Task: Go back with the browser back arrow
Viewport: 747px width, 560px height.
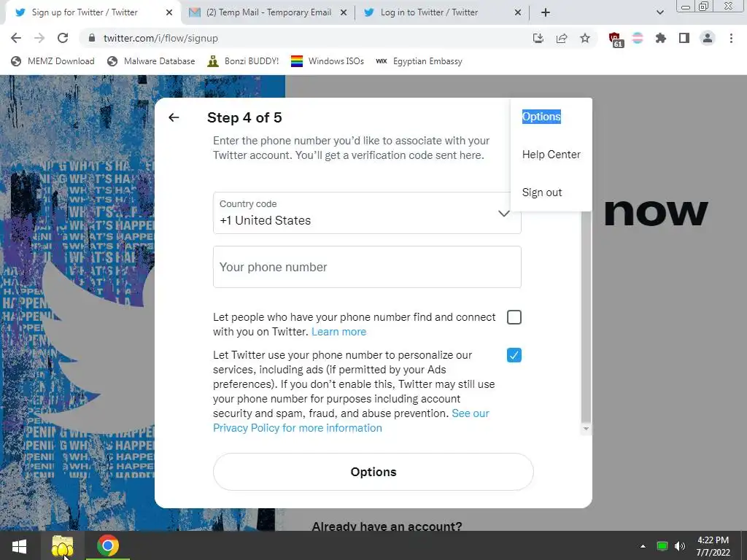Action: tap(16, 38)
